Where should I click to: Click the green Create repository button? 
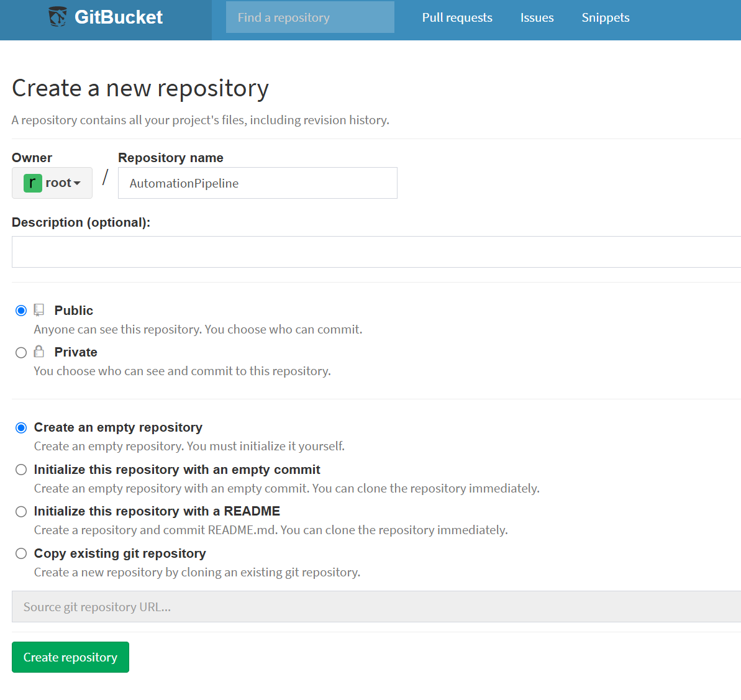pos(70,657)
